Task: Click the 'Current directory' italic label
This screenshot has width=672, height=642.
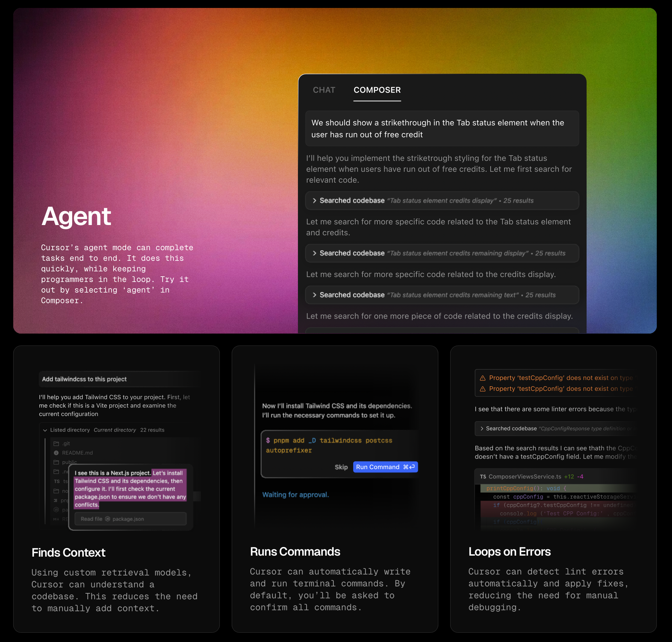Action: click(x=115, y=430)
